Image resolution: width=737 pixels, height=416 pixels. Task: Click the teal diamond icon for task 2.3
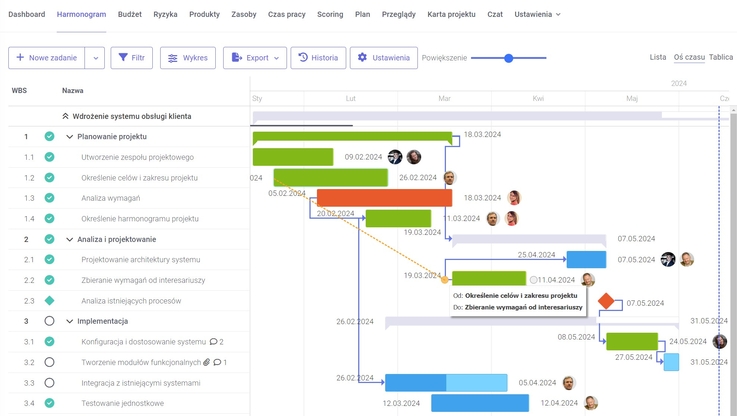tap(49, 301)
